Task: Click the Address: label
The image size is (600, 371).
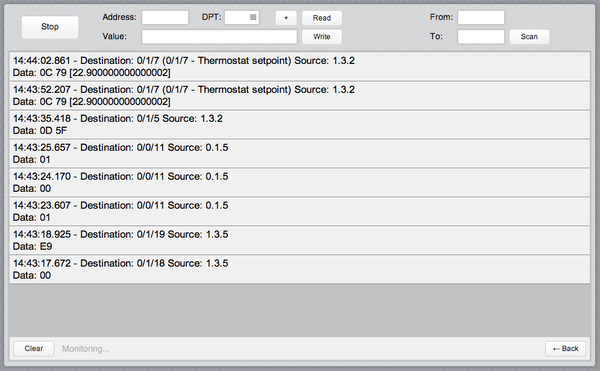Action: click(119, 17)
